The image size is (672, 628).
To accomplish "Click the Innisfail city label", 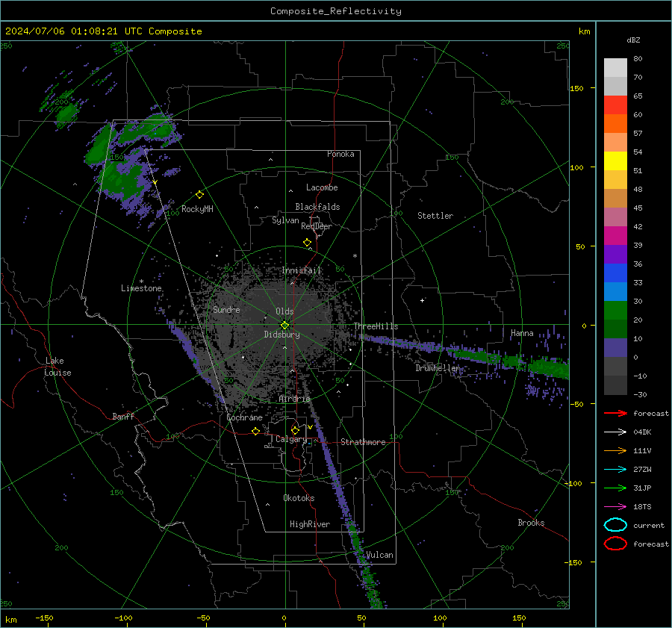I will 302,270.
